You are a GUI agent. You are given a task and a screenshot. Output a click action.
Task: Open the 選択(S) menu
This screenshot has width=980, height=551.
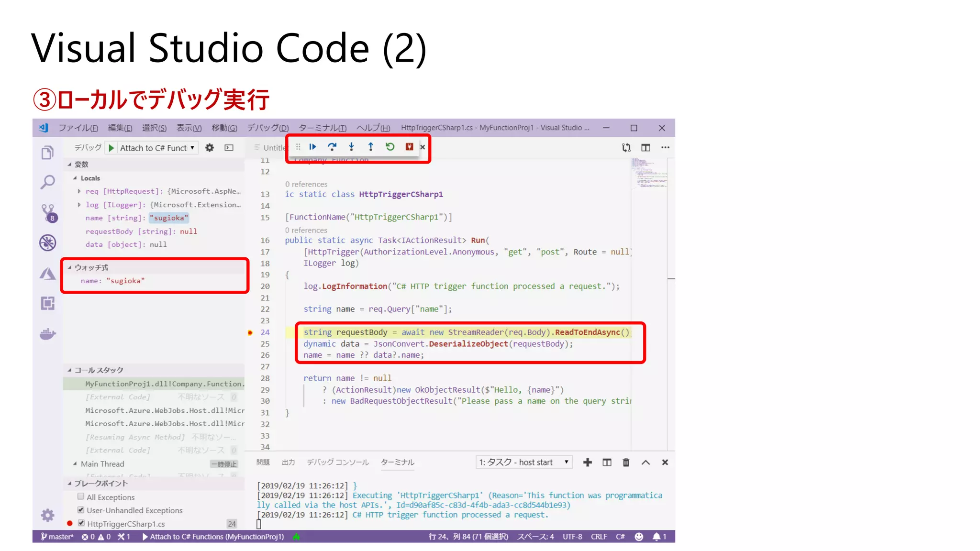[154, 128]
